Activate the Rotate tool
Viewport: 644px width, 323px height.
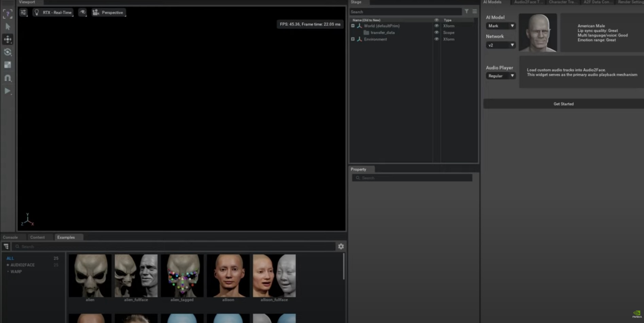pyautogui.click(x=7, y=52)
